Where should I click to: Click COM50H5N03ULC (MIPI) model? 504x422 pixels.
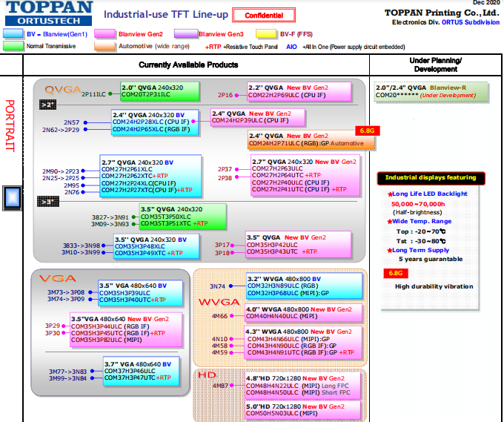tap(282, 414)
